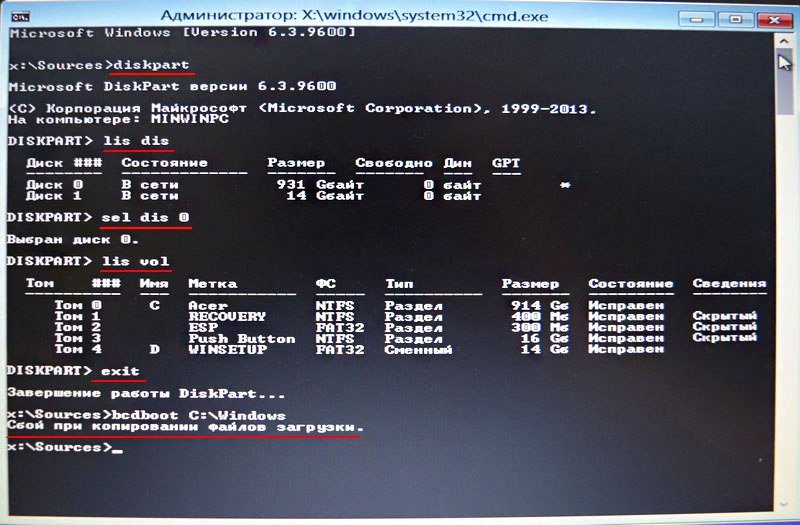Click the 'WINSETUP' volume label
This screenshot has width=800, height=525.
(228, 349)
